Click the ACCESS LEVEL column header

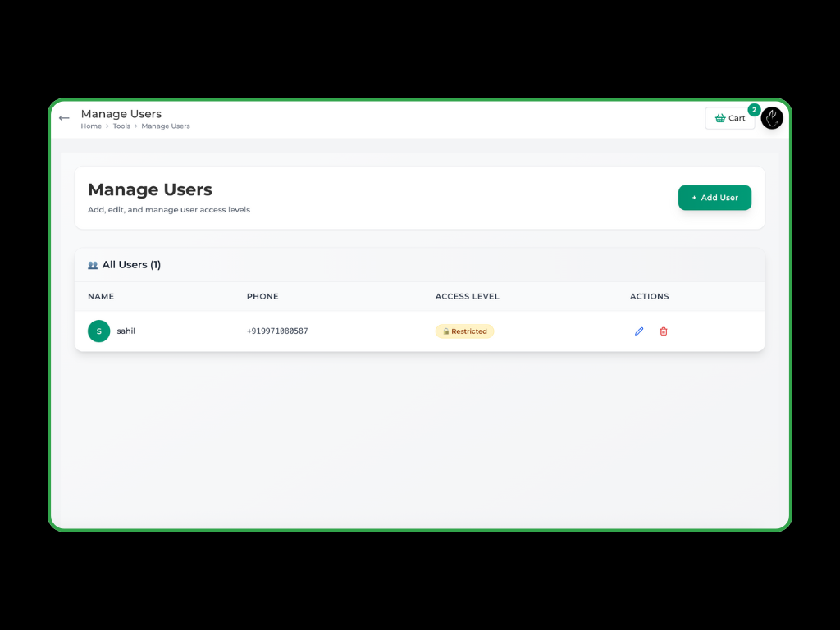[x=467, y=296]
